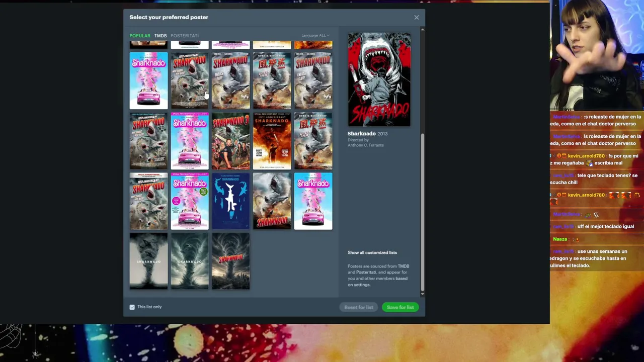644x362 pixels.
Task: Click the large red shark preview poster
Action: point(379,79)
